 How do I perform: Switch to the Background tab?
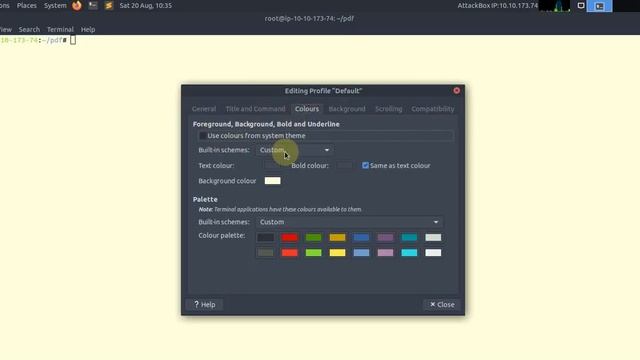click(347, 109)
